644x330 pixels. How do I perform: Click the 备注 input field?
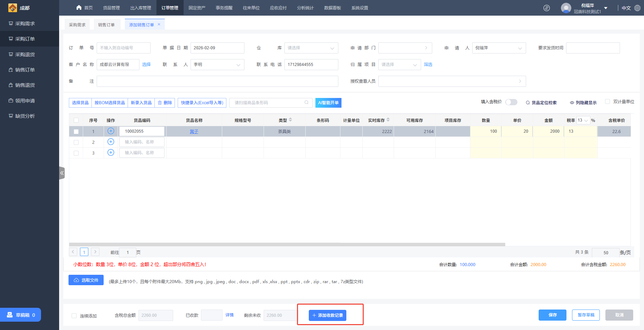click(x=217, y=81)
